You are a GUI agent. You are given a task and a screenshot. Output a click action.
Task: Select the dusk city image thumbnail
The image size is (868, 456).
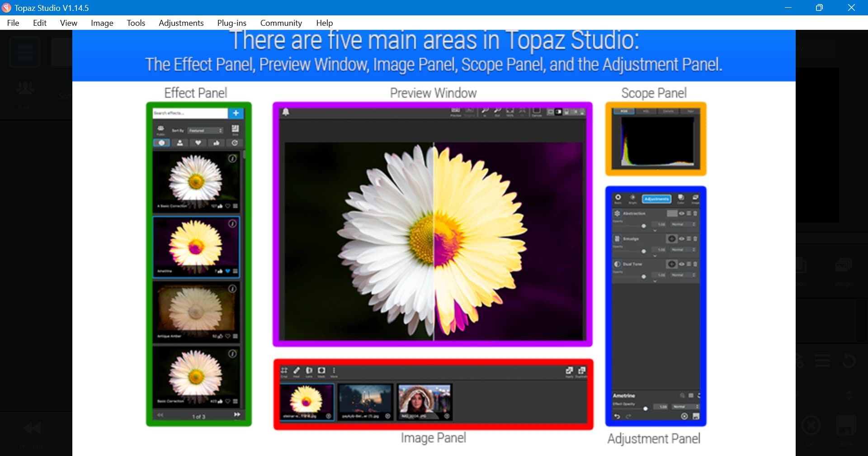tap(365, 402)
